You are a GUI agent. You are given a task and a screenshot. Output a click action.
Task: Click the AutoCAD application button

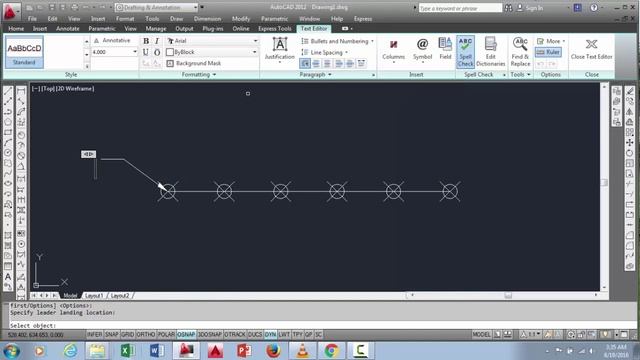[10, 11]
